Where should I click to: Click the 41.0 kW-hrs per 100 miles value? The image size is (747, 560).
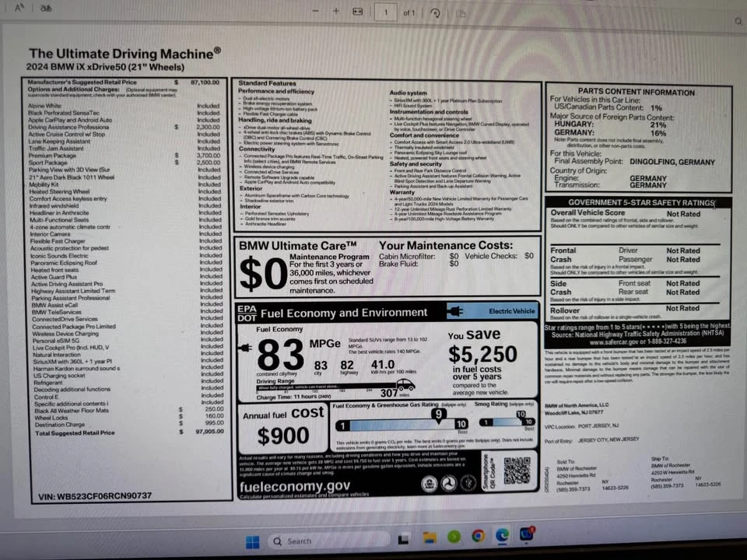tap(383, 365)
